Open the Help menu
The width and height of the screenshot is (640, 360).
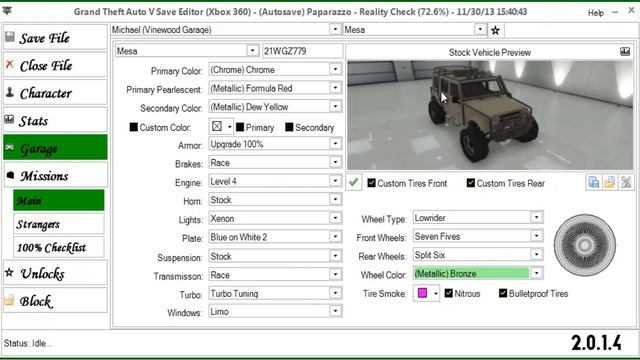(x=596, y=13)
